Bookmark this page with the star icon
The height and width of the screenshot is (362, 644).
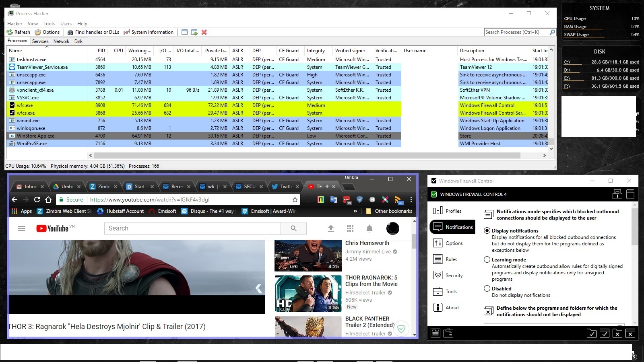coord(295,200)
